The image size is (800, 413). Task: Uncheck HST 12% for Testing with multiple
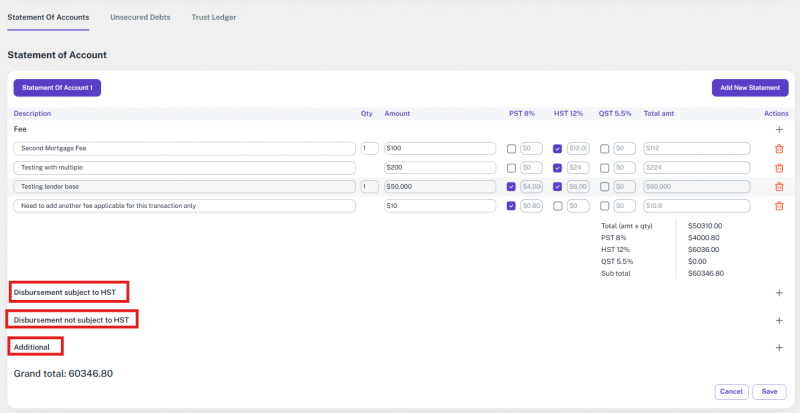[x=558, y=168]
